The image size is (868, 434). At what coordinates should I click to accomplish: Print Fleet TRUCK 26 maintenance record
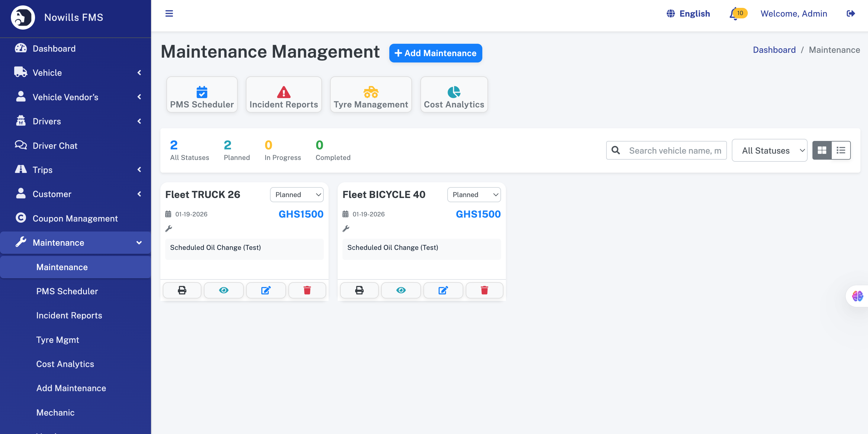pyautogui.click(x=182, y=290)
